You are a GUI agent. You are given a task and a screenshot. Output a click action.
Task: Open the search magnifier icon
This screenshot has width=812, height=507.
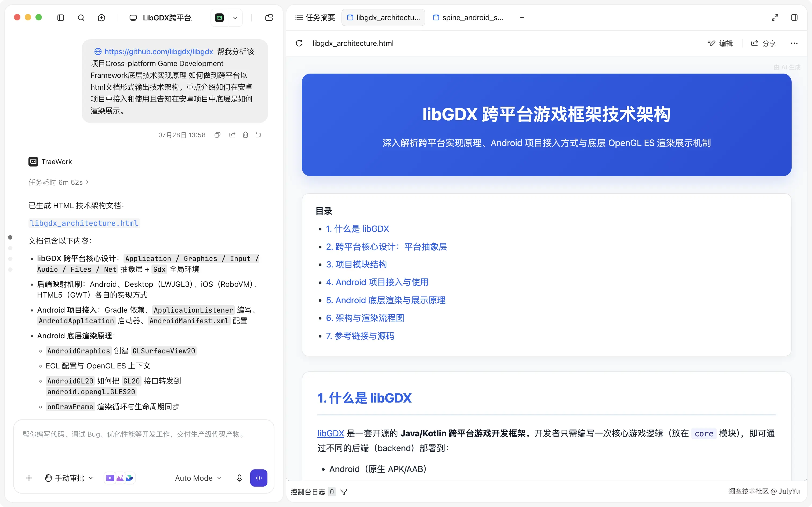click(81, 18)
